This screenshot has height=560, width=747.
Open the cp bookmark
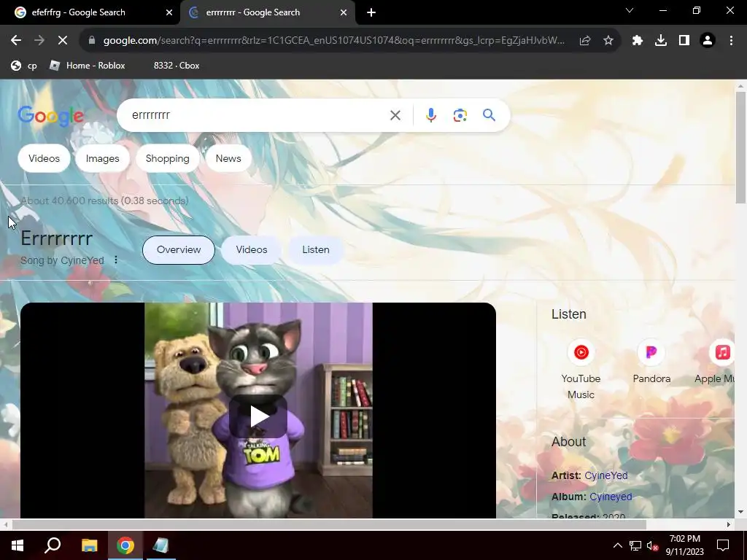(24, 66)
